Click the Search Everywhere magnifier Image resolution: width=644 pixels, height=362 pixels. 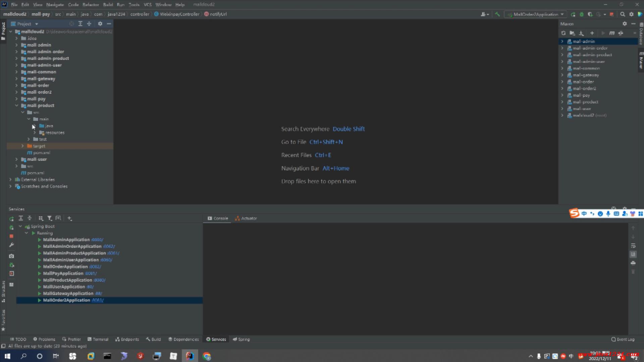click(623, 14)
